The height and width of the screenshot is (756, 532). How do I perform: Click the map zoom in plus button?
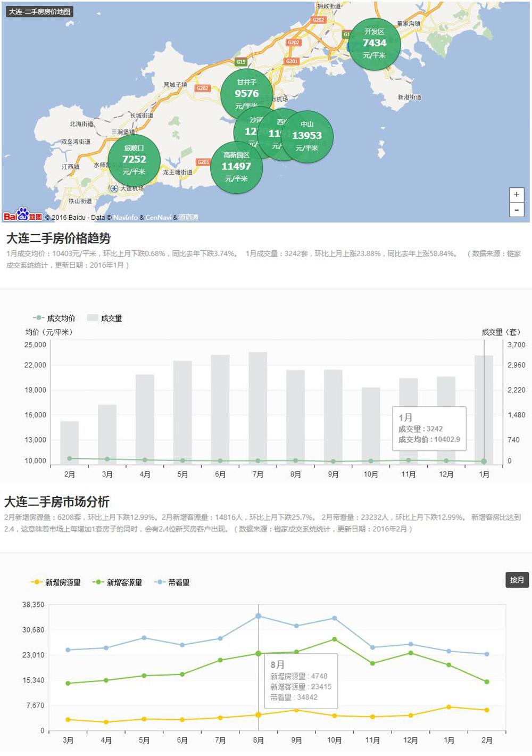[516, 194]
